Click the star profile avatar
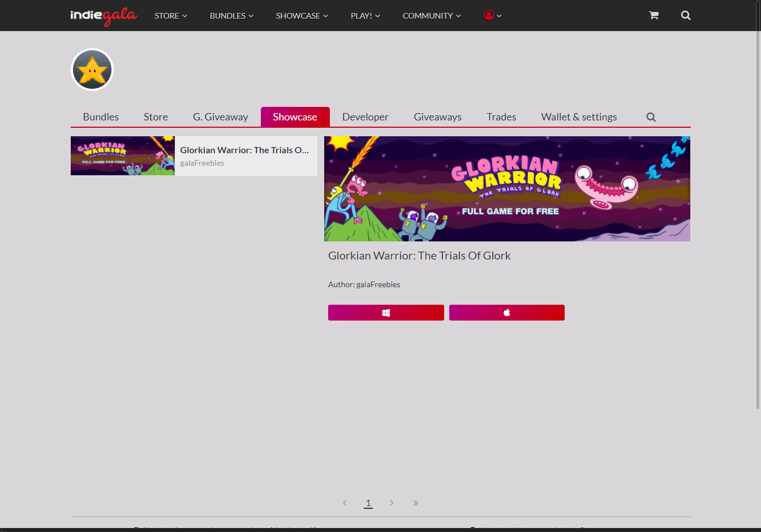 pos(92,70)
